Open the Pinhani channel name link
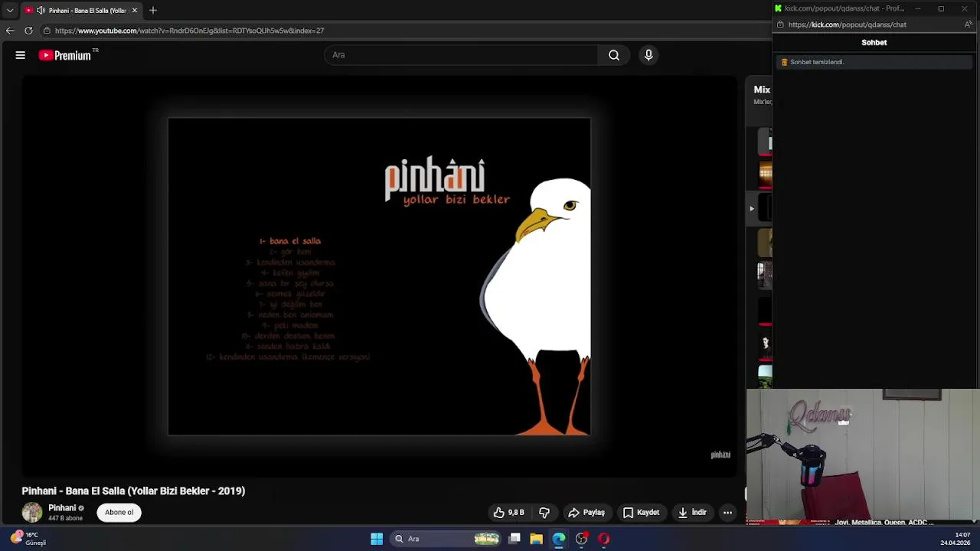This screenshot has width=980, height=551. click(62, 508)
